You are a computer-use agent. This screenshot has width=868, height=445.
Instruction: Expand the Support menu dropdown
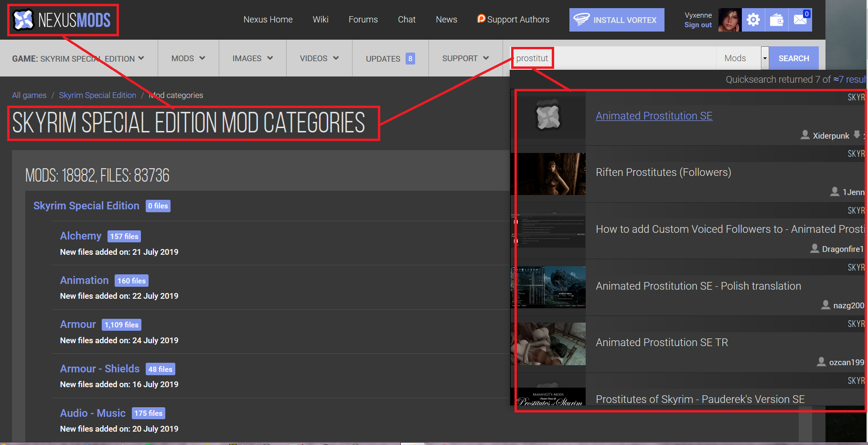point(465,58)
